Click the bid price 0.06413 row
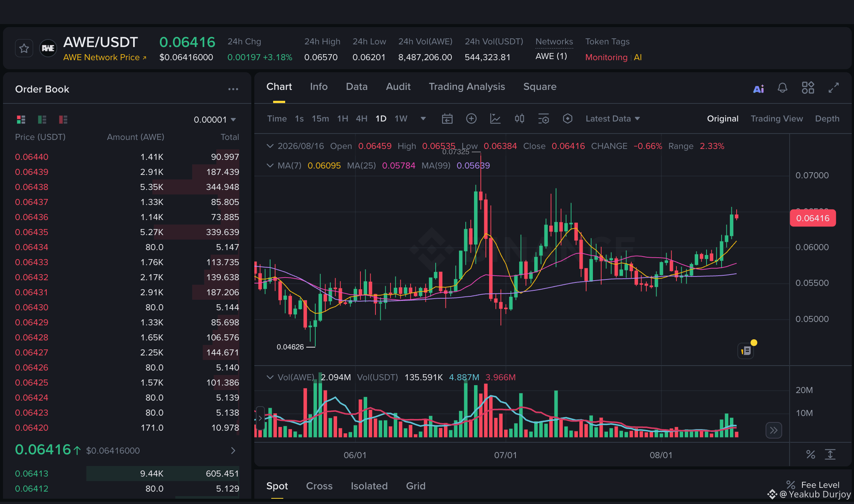 coord(127,474)
